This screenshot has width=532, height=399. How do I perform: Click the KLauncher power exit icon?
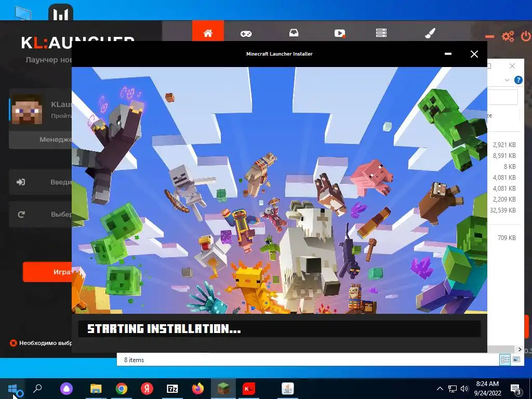point(526,36)
